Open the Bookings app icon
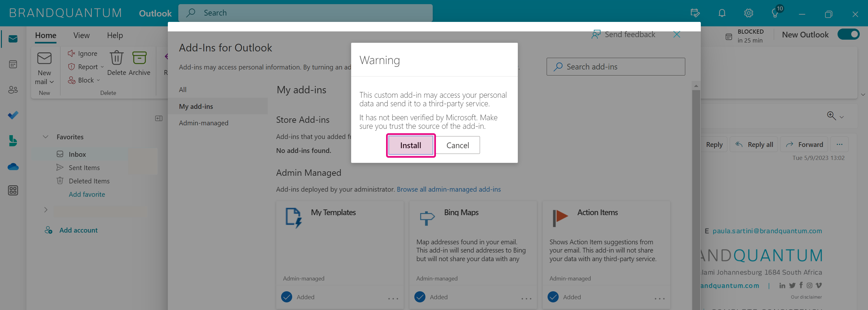Image resolution: width=868 pixels, height=310 pixels. click(x=13, y=141)
